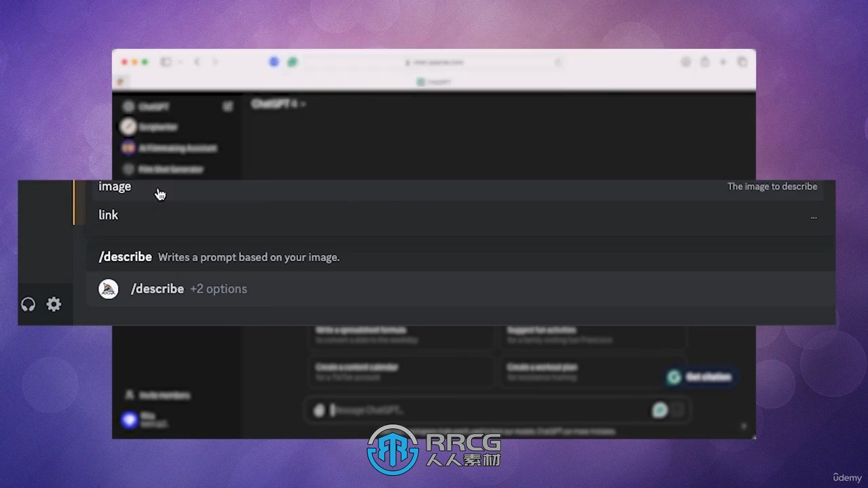Show Safari tab overview

click(743, 62)
